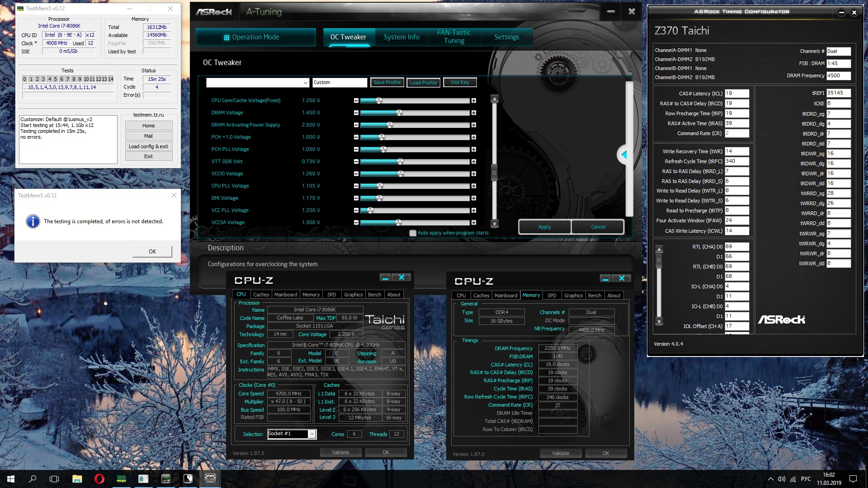The image size is (868, 488).
Task: Switch to the System Info tab
Action: 401,37
